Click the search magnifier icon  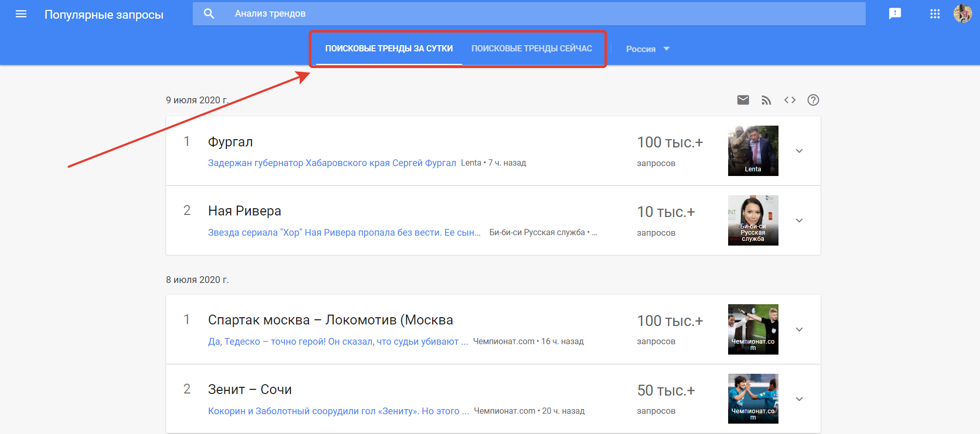[x=209, y=13]
